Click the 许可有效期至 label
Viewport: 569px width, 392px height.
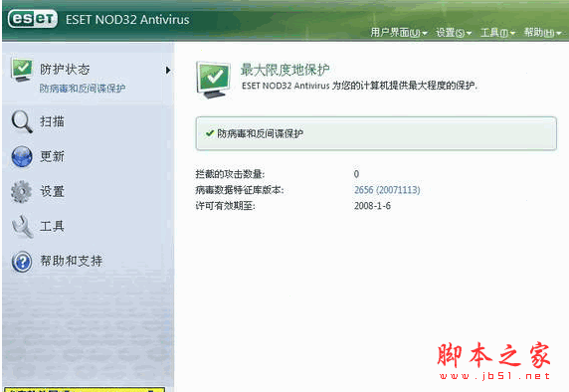coord(226,206)
